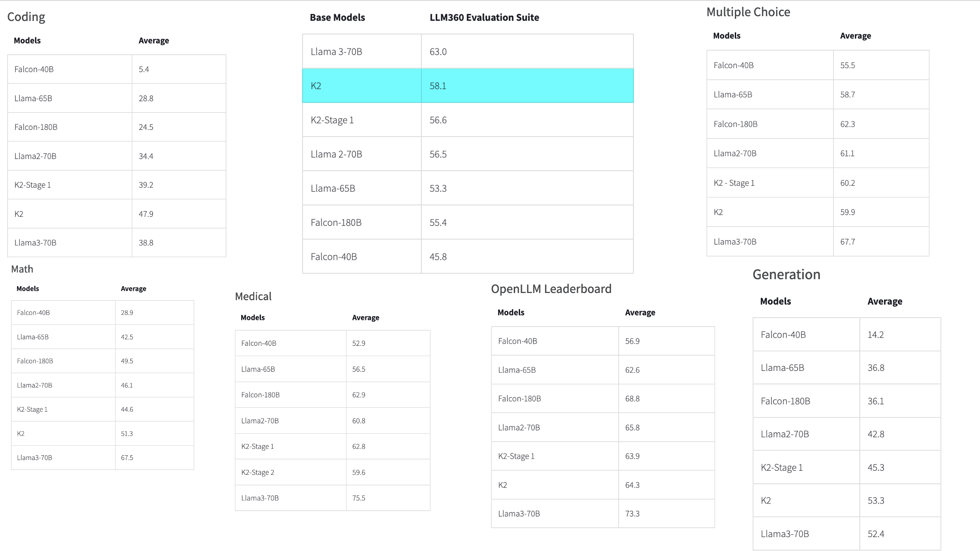The height and width of the screenshot is (551, 980).
Task: Select K2-Stage 2 in Medical table
Action: coord(258,472)
